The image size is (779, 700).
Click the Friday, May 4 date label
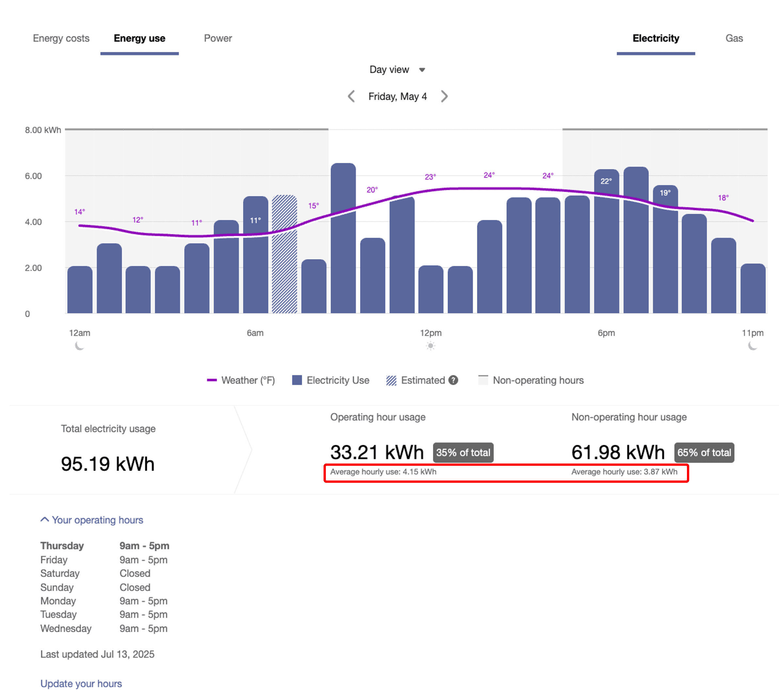[x=398, y=96]
